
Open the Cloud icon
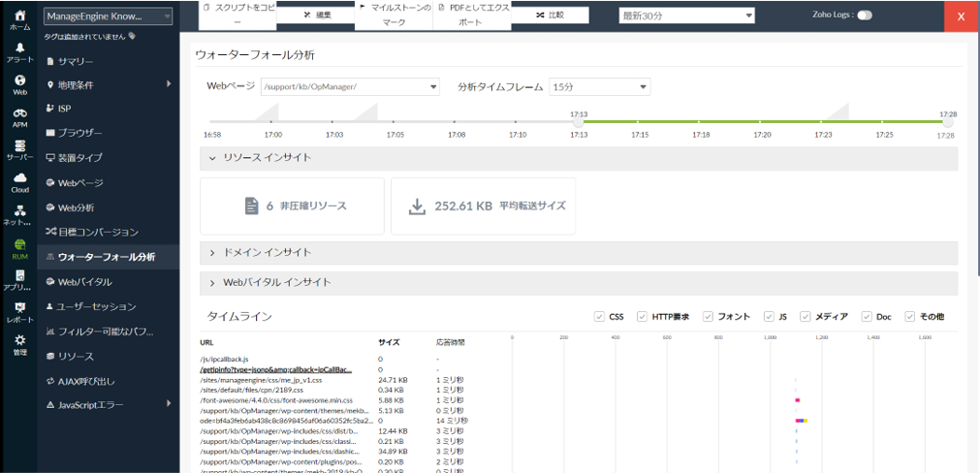(20, 177)
